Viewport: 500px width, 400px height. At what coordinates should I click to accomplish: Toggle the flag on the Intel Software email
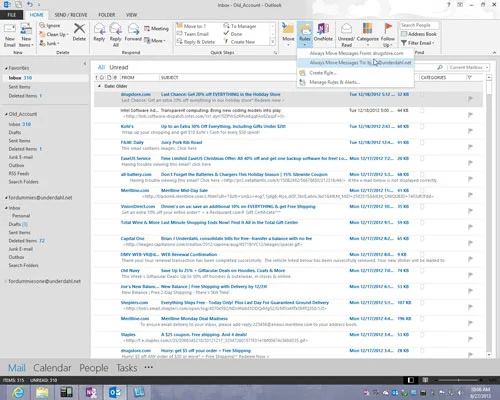point(470,114)
